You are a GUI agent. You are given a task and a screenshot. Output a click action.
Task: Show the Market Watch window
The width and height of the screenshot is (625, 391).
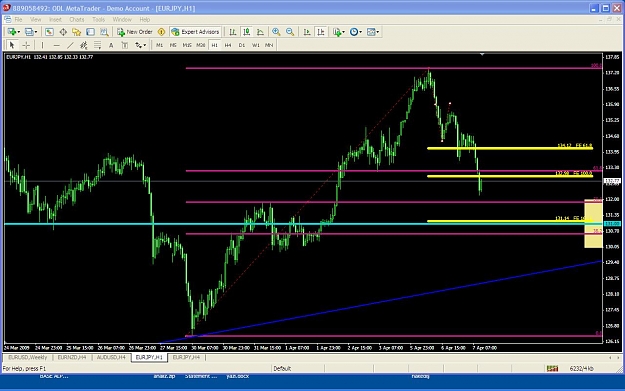49,32
